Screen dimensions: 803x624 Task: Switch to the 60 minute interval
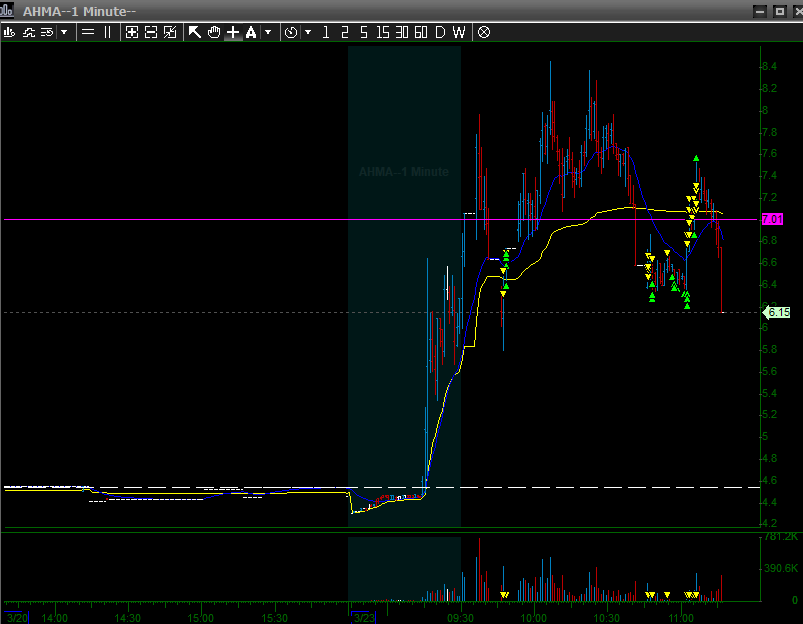pyautogui.click(x=421, y=32)
